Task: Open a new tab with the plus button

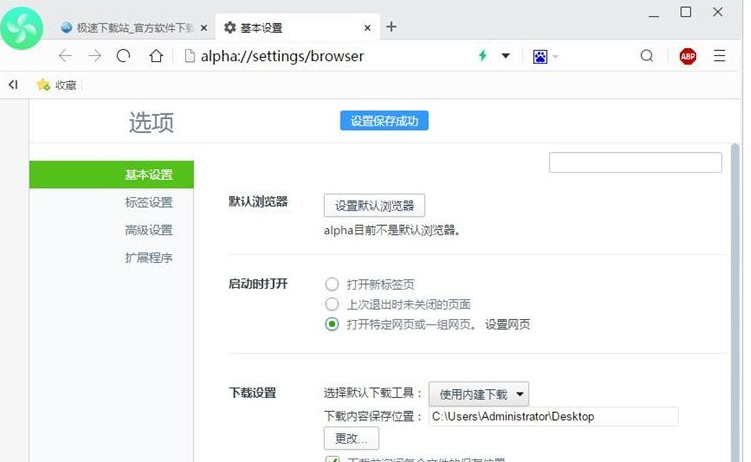Action: pos(391,27)
